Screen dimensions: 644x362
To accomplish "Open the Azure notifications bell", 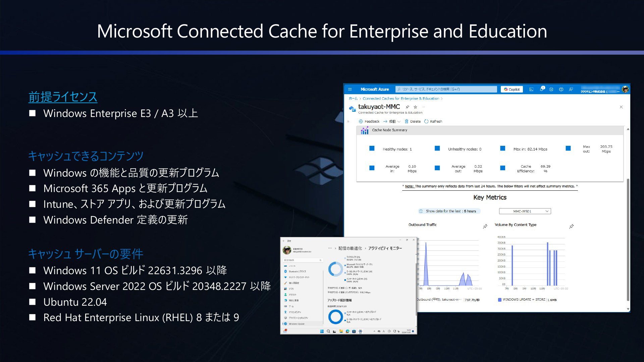I will click(x=541, y=89).
